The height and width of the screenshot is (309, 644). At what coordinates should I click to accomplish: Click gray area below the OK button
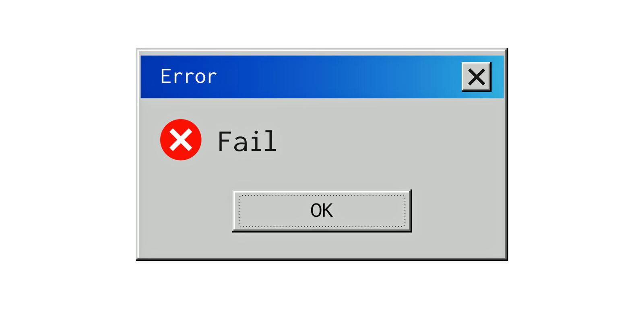click(x=322, y=245)
